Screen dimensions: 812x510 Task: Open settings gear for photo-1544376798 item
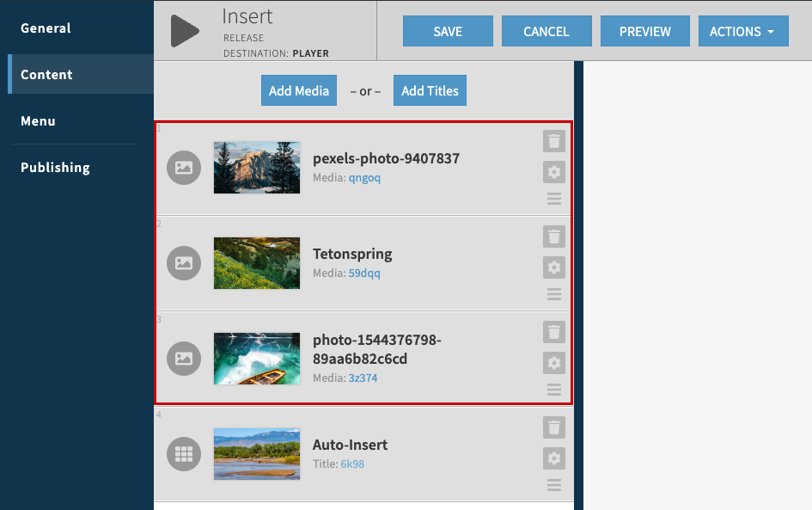(x=554, y=363)
